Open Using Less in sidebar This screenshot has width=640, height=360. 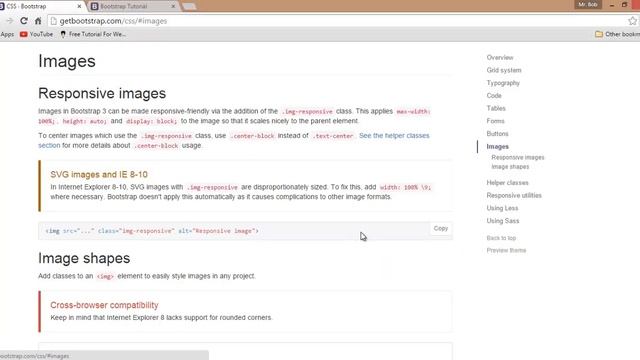coord(502,208)
